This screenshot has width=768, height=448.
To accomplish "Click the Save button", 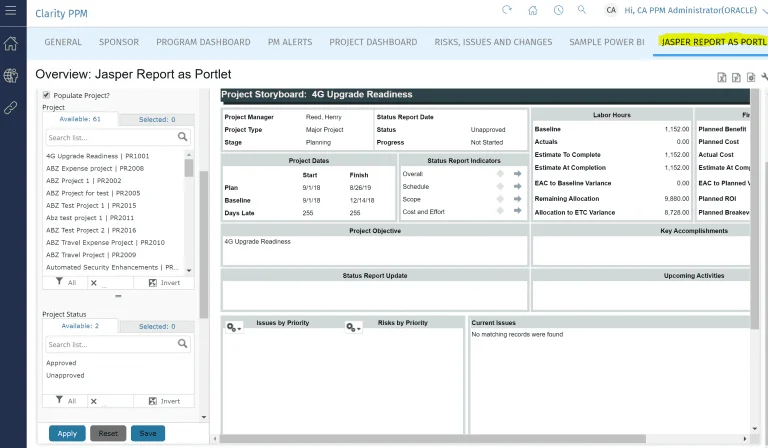I will tap(148, 433).
